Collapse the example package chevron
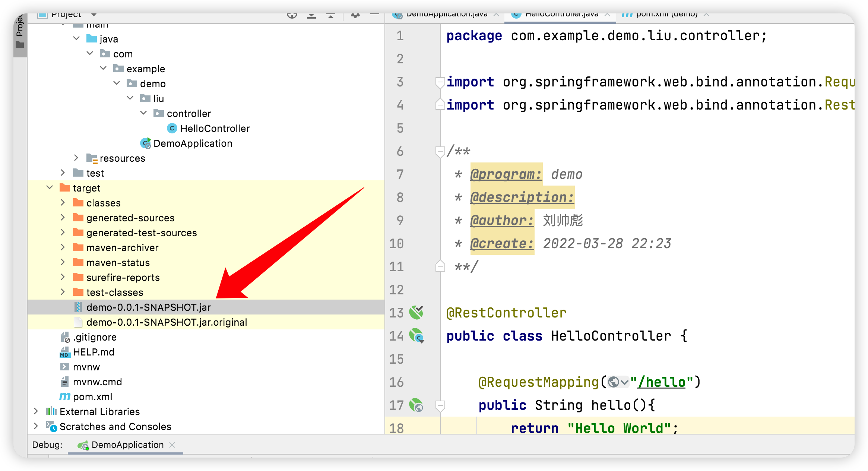 click(x=104, y=68)
